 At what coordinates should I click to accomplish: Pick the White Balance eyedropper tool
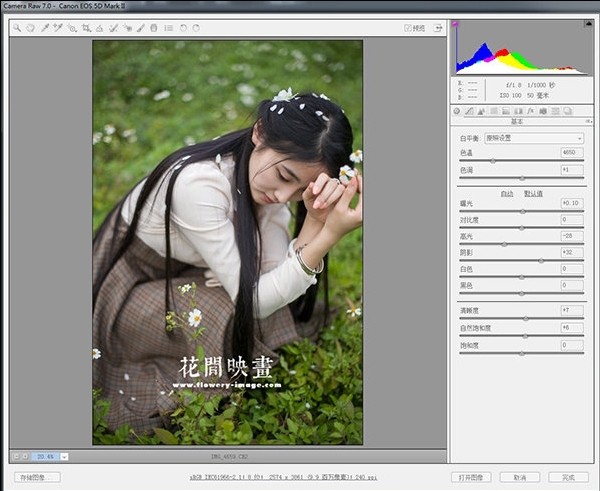point(45,28)
